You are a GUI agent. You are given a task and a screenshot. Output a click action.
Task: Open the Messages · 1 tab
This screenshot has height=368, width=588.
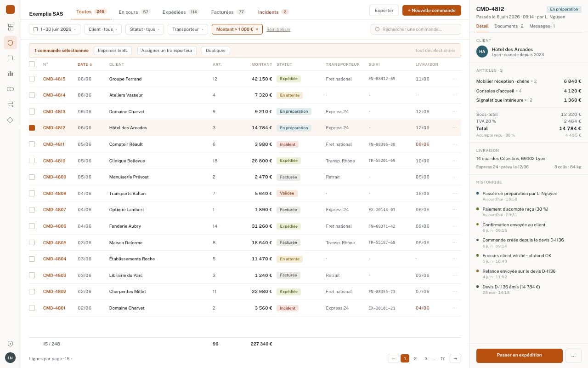(542, 26)
